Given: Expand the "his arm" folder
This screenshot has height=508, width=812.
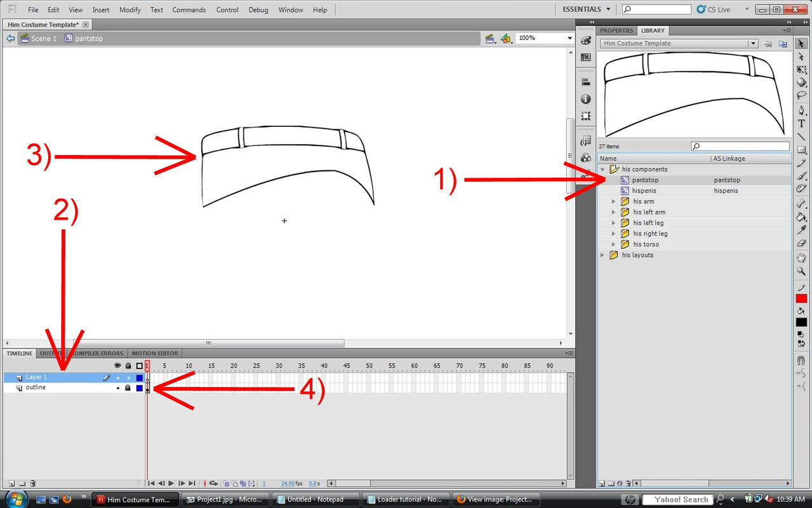Looking at the screenshot, I should click(x=614, y=202).
